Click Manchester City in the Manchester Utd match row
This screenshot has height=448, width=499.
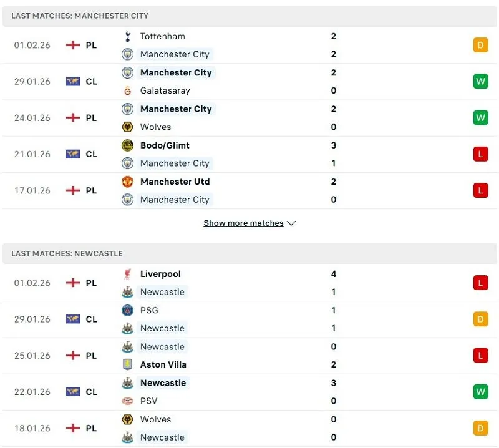tap(175, 200)
